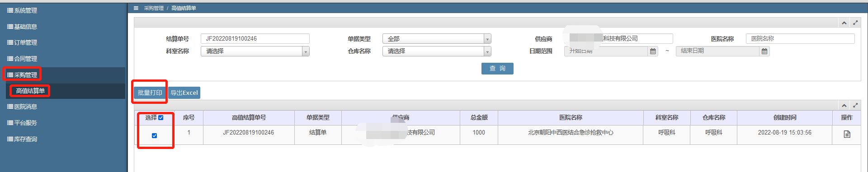Viewport: 868px width, 172px height.
Task: Toggle checkbox for row JF20220819100246
Action: click(154, 135)
